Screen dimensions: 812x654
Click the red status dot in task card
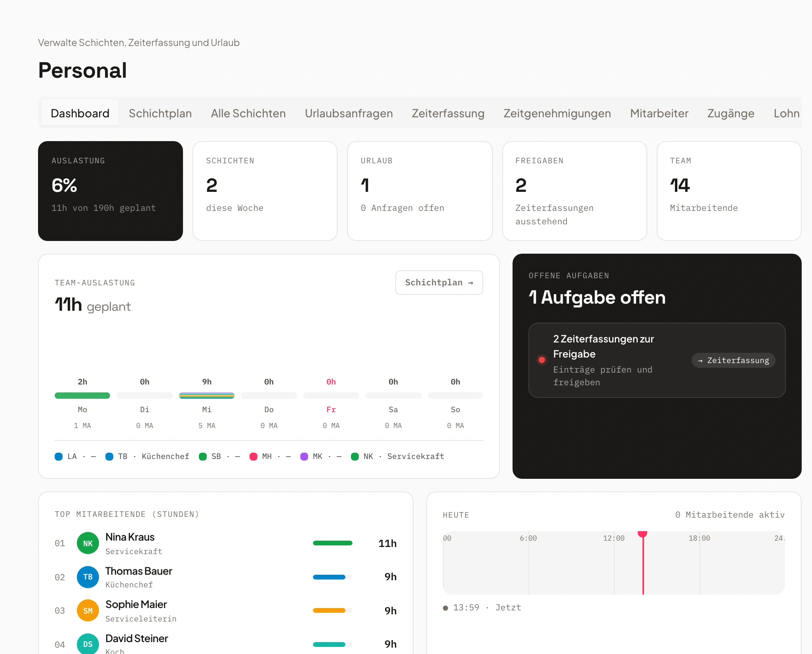(x=541, y=360)
